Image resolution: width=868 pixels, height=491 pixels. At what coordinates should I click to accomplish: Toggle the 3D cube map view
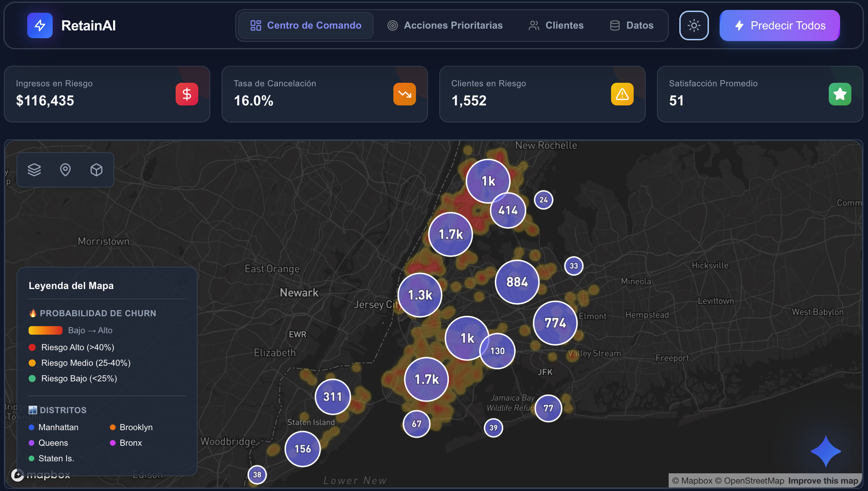(x=96, y=170)
